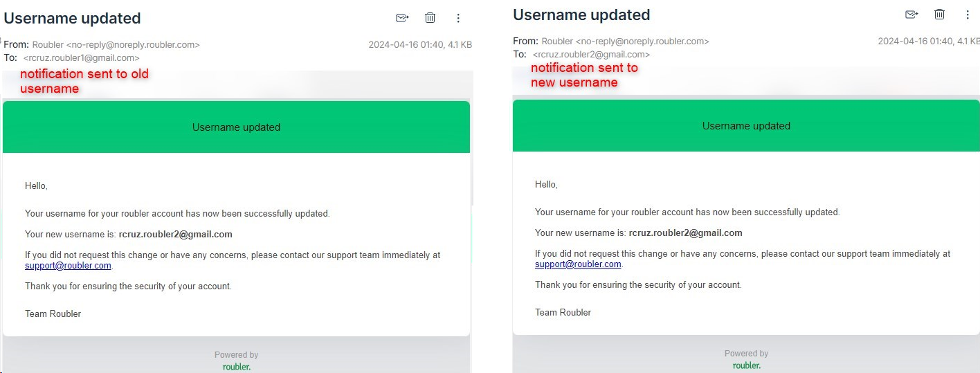Click sender Roubler in the new username email
Image resolution: width=980 pixels, height=373 pixels.
coord(557,42)
